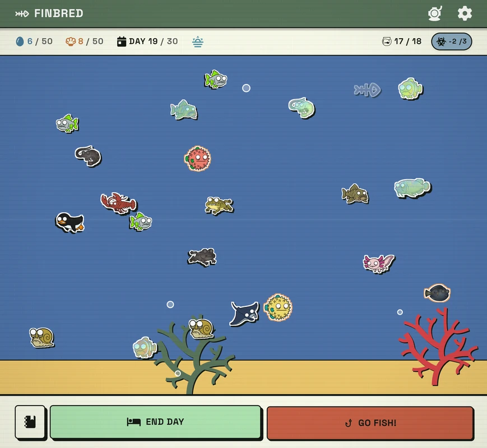Click the biohazard -2/3 badge
The image size is (487, 448).
pos(452,41)
